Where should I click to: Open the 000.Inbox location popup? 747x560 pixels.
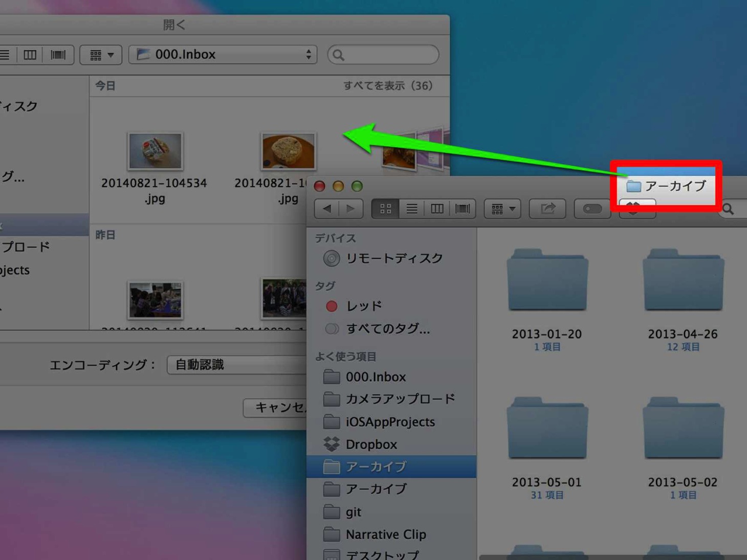223,54
